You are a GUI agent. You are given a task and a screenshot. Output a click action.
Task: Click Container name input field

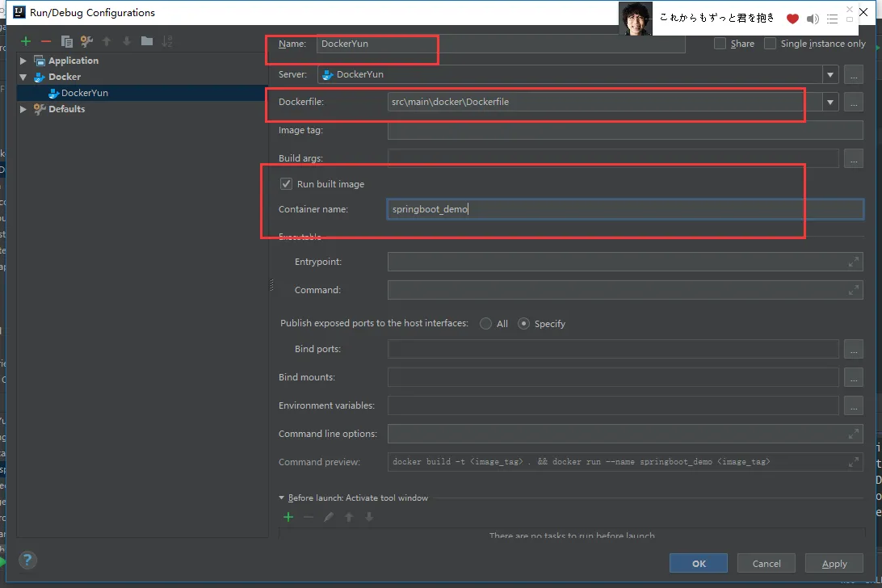pos(625,209)
